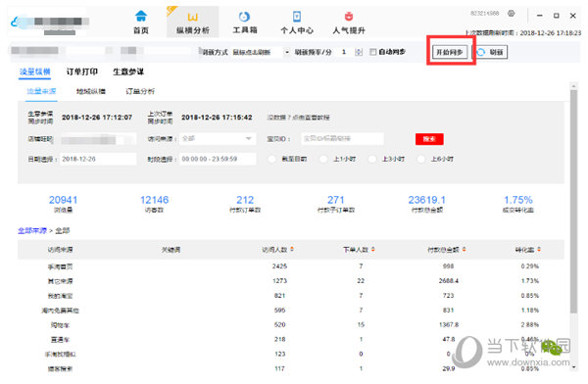Switch to the 生意参谋 tab
588x384 pixels.
point(128,72)
